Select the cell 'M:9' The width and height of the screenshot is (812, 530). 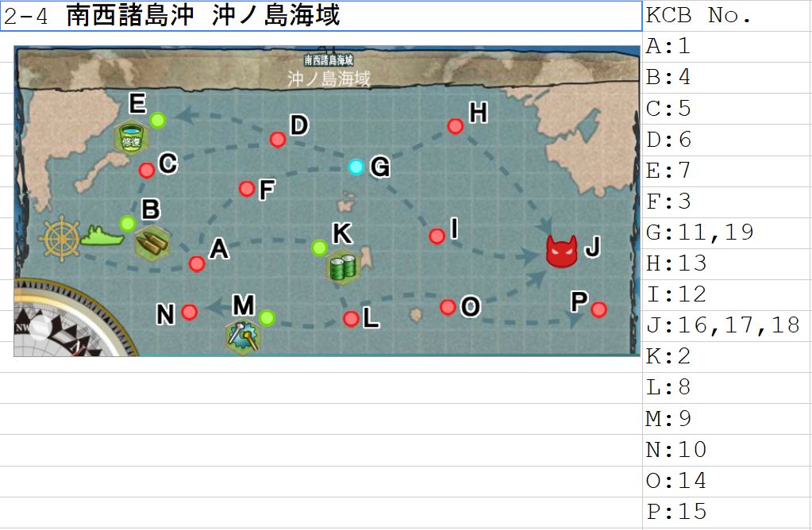click(x=727, y=419)
